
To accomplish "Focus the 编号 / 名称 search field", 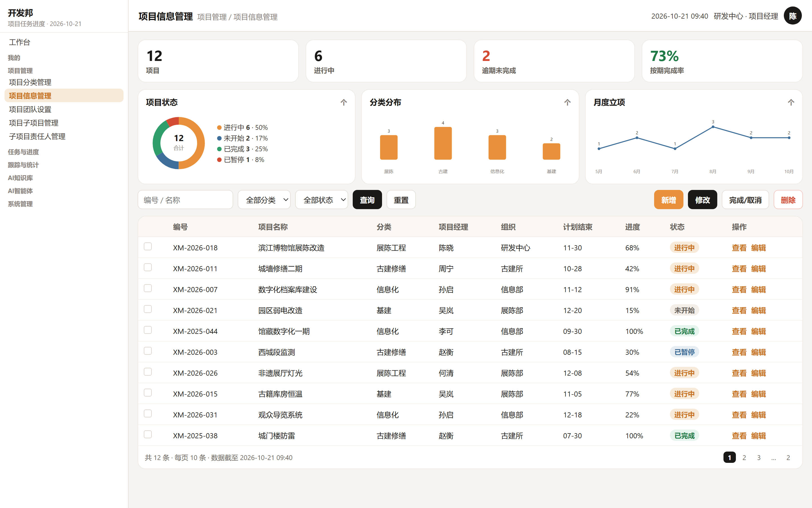I will point(185,200).
